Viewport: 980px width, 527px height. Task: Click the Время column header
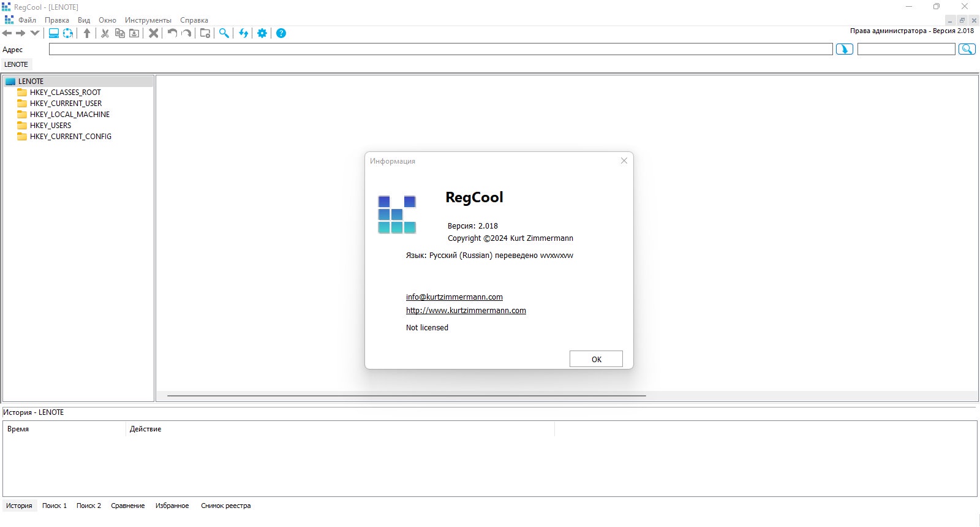pos(64,429)
